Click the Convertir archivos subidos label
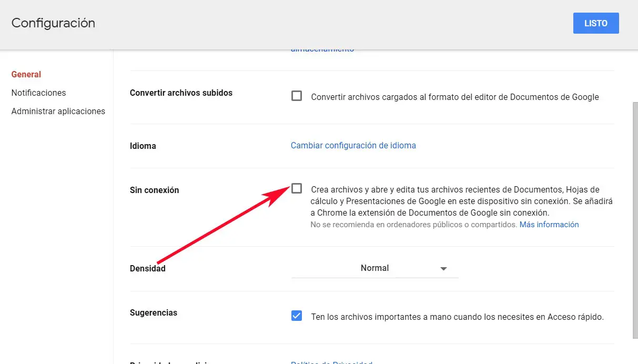The image size is (638, 364). pyautogui.click(x=181, y=93)
